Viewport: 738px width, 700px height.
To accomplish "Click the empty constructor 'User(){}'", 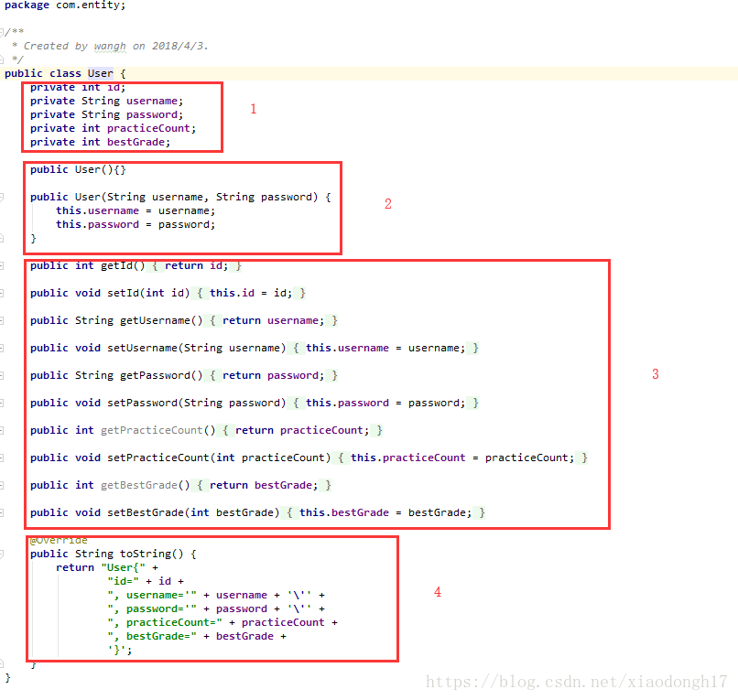I will (x=100, y=169).
